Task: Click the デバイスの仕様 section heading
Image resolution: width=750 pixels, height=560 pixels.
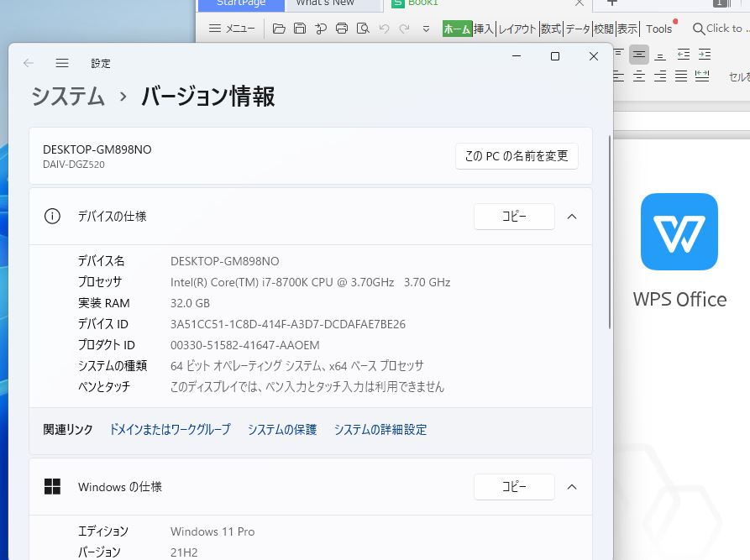Action: tap(112, 217)
